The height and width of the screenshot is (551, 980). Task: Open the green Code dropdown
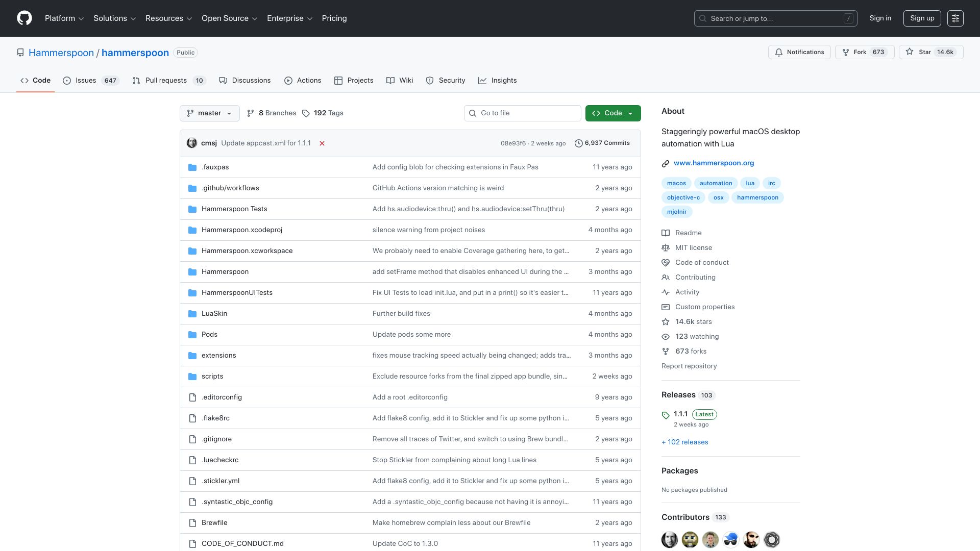613,113
